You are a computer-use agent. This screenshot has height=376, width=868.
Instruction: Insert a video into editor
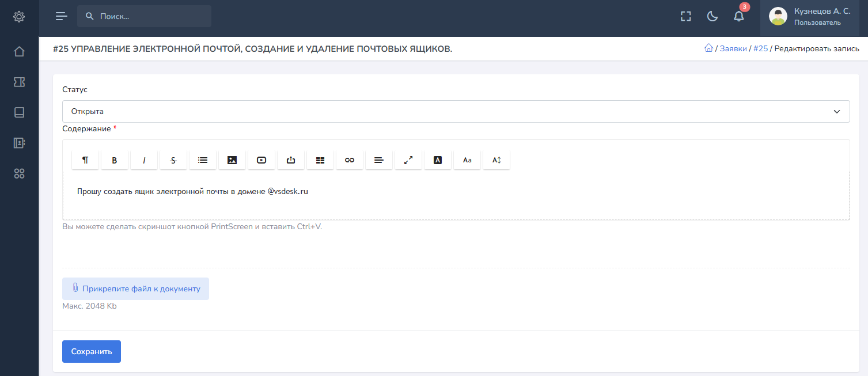pyautogui.click(x=261, y=161)
